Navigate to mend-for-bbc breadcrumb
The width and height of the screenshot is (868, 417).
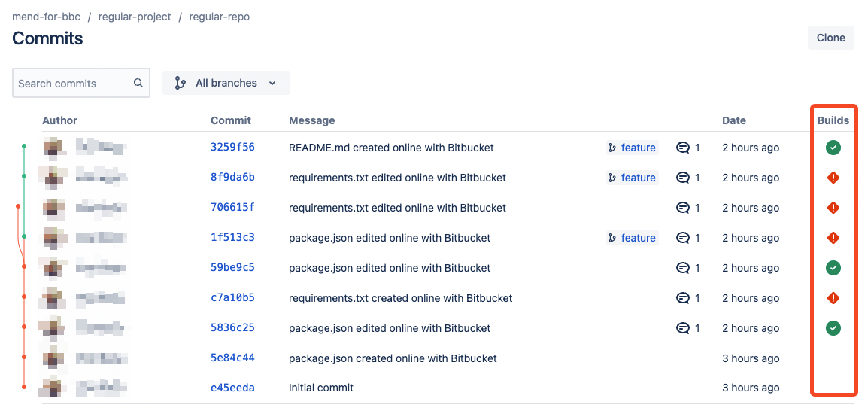coord(46,17)
